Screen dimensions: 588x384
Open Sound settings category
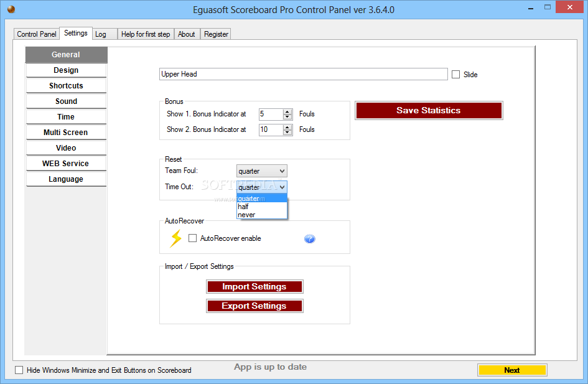click(x=66, y=101)
